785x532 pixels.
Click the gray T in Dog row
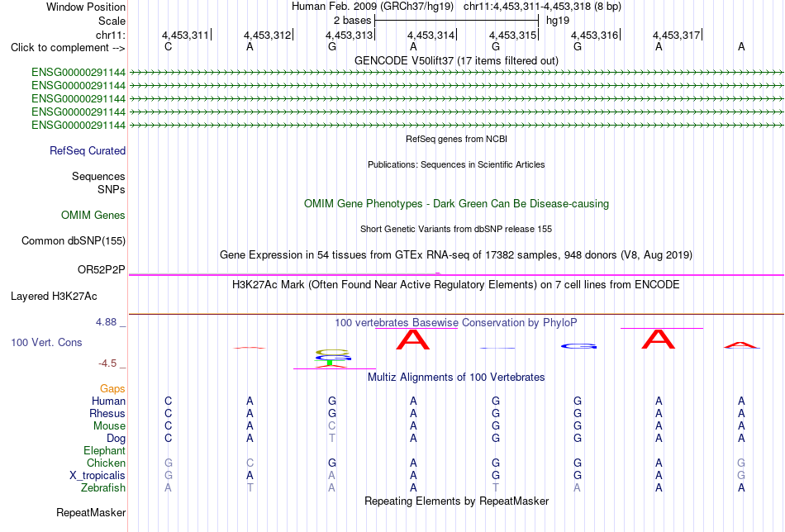pos(332,439)
